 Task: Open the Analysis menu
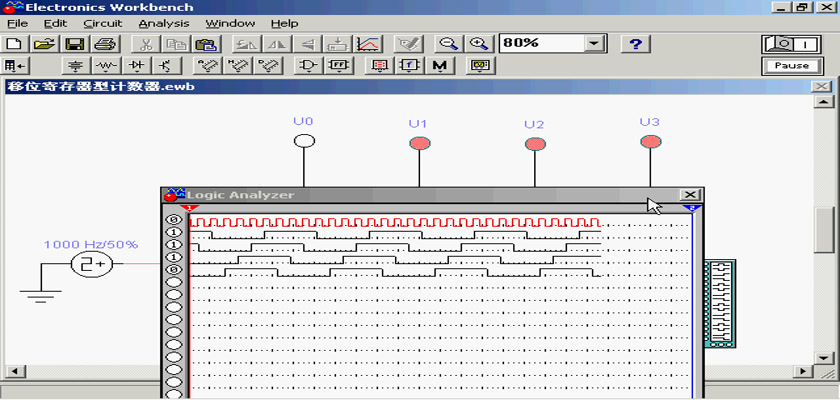(163, 23)
